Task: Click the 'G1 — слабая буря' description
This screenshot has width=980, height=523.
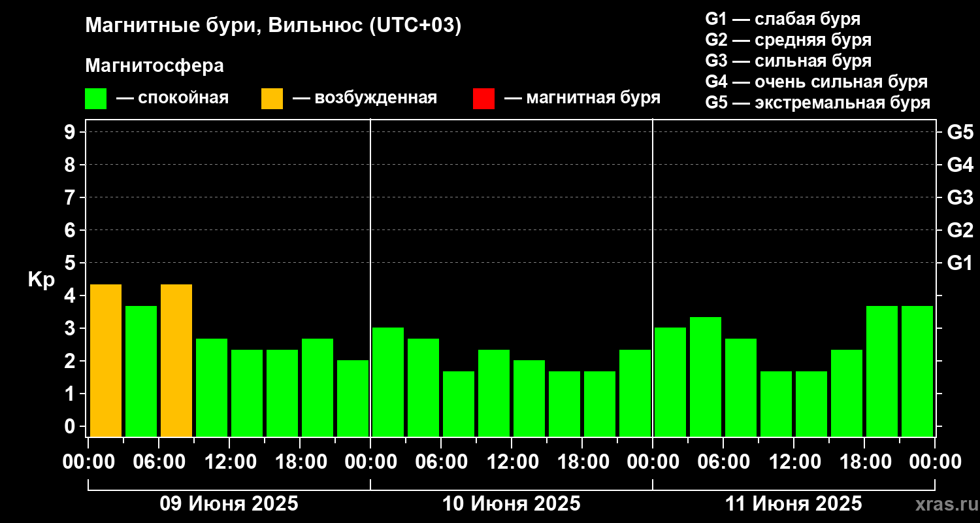Action: click(783, 18)
